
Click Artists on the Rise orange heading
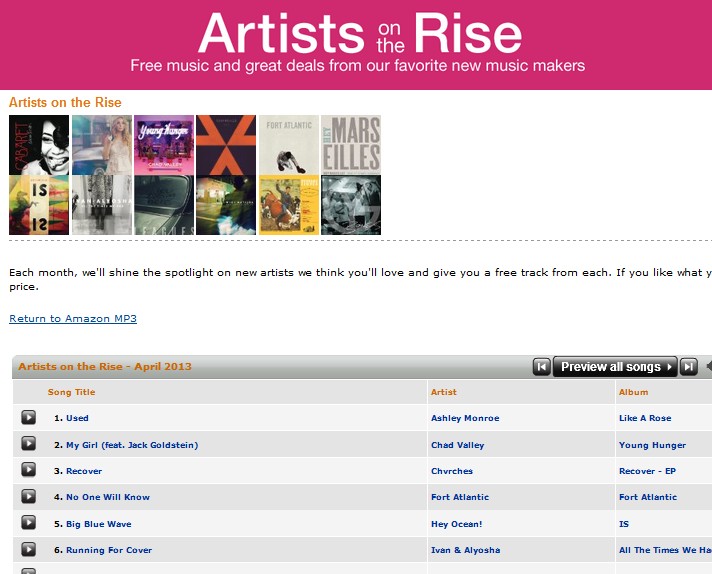click(x=65, y=102)
